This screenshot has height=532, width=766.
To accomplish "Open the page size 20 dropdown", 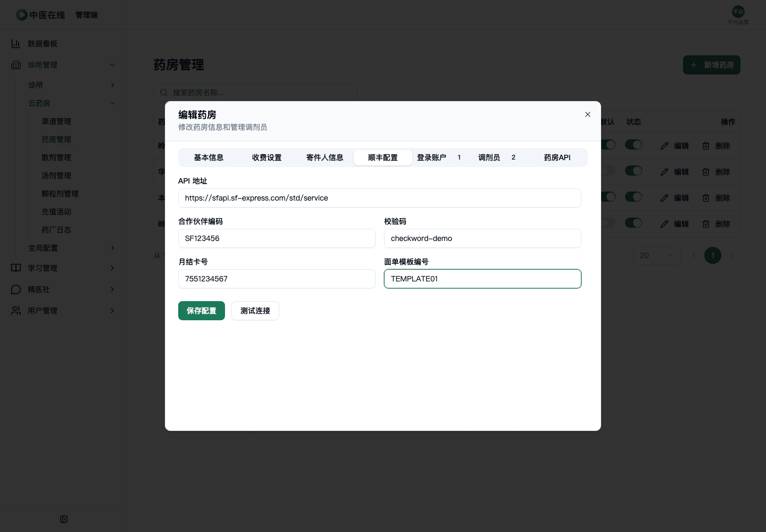I will click(656, 255).
